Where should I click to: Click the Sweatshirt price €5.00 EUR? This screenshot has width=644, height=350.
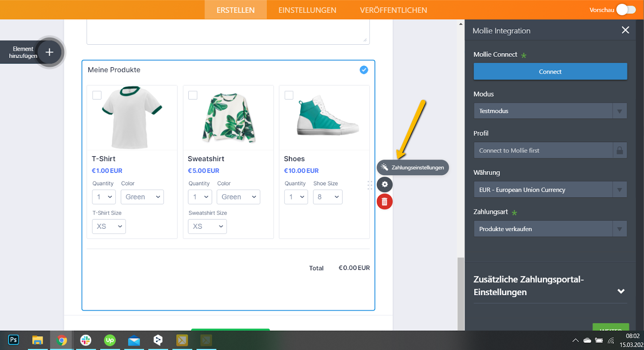(204, 171)
